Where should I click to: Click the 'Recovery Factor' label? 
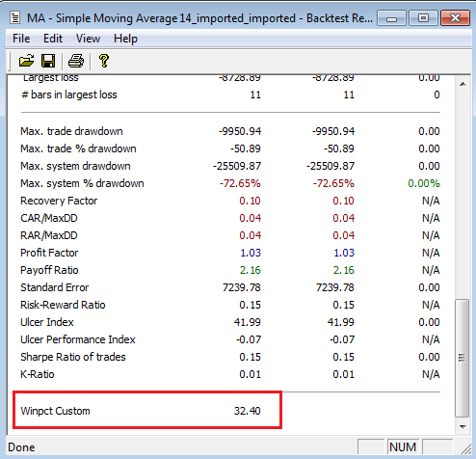tap(59, 201)
